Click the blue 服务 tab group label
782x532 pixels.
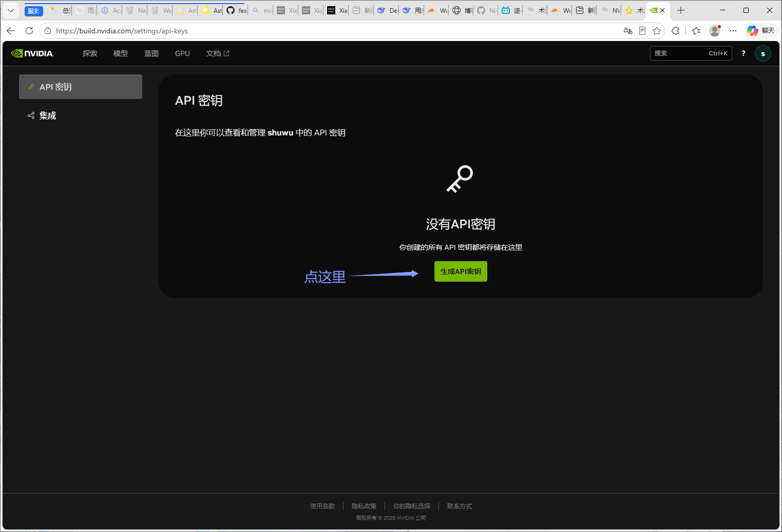[x=33, y=11]
